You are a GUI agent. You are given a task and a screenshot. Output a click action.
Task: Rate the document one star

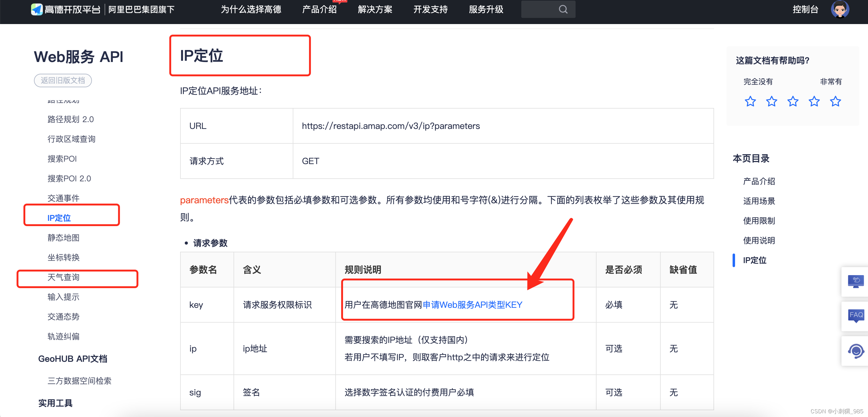click(750, 101)
